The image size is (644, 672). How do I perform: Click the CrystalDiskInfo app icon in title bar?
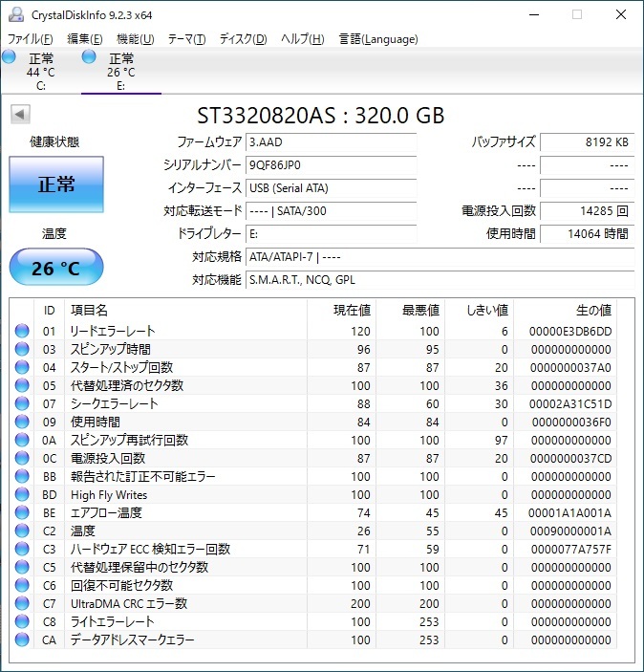(16, 15)
